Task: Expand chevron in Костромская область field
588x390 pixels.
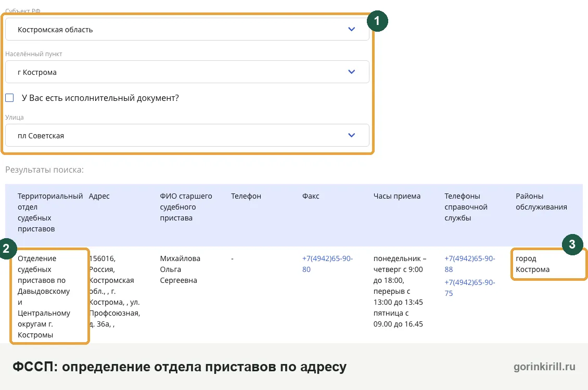Action: point(351,29)
